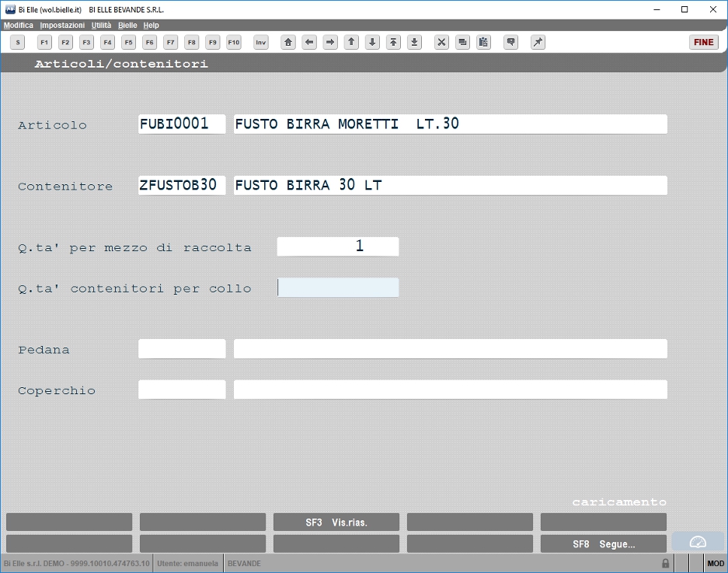Click the 'MOD' indicator in the status bar
The width and height of the screenshot is (728, 573).
click(x=716, y=563)
